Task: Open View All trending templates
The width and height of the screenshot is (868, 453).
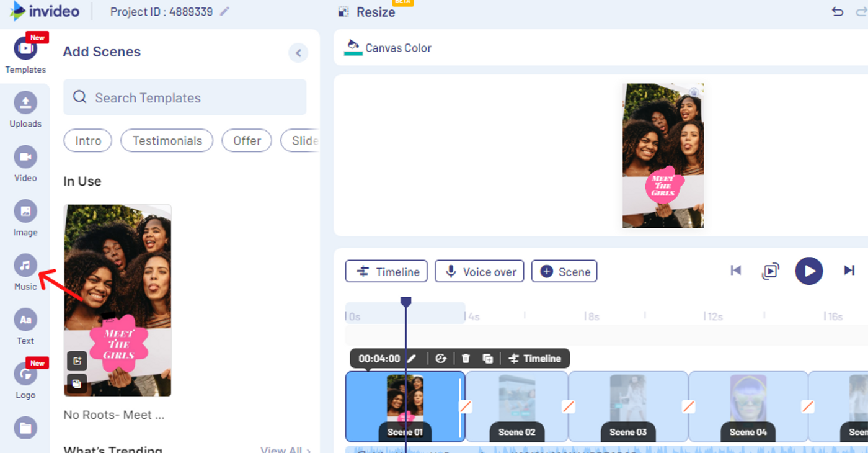Action: (x=286, y=449)
